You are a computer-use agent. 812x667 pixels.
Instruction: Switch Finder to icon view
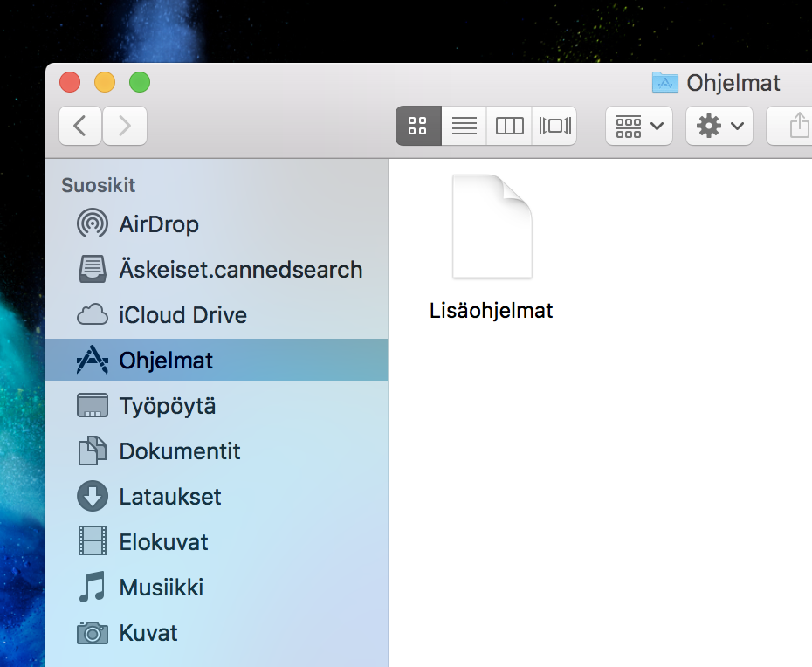[x=418, y=126]
